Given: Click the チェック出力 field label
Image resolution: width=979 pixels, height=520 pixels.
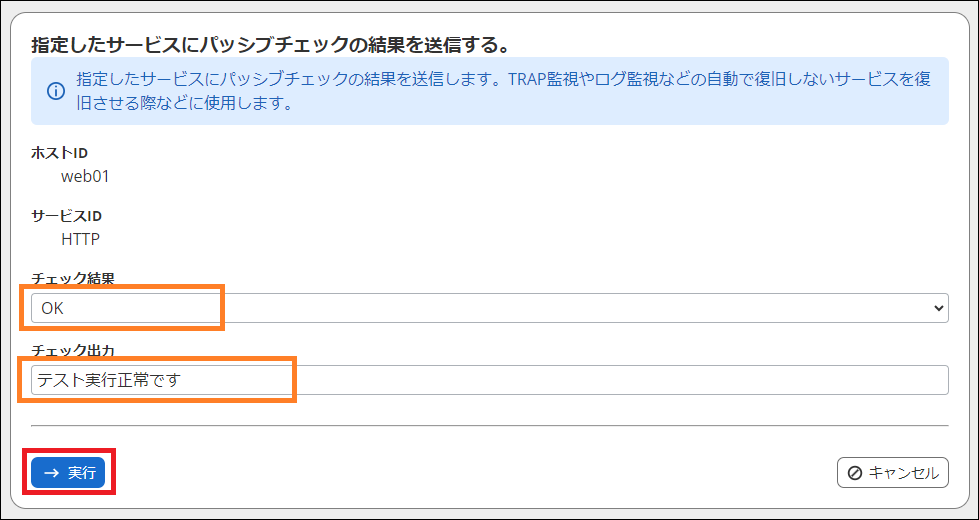Looking at the screenshot, I should [x=73, y=351].
